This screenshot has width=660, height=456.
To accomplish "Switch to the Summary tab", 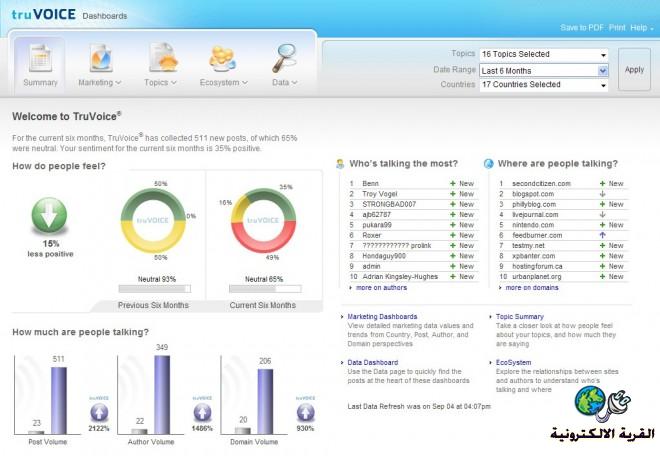I will coord(40,65).
